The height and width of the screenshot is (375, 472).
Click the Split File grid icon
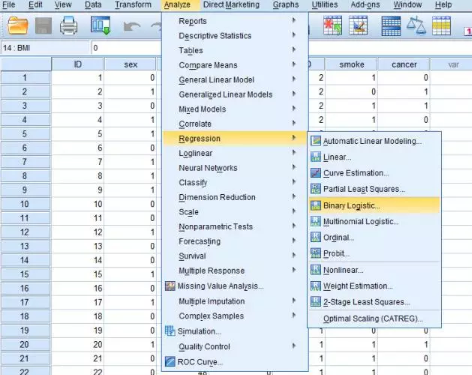pyautogui.click(x=391, y=26)
